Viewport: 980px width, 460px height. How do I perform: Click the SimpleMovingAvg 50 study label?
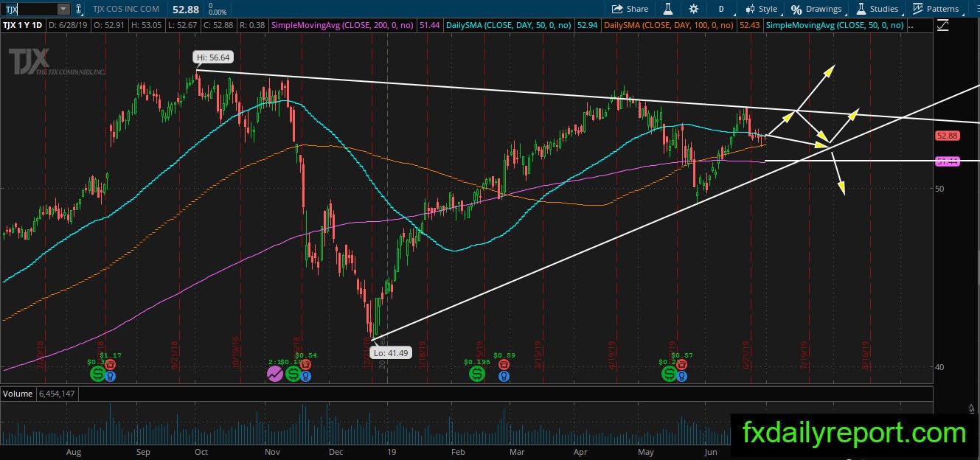[835, 25]
